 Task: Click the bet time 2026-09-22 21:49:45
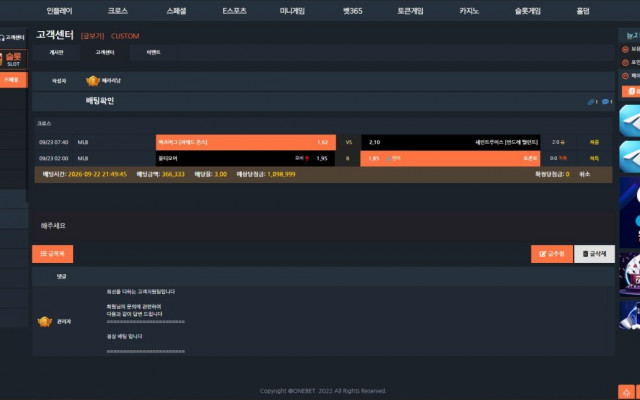coord(97,174)
